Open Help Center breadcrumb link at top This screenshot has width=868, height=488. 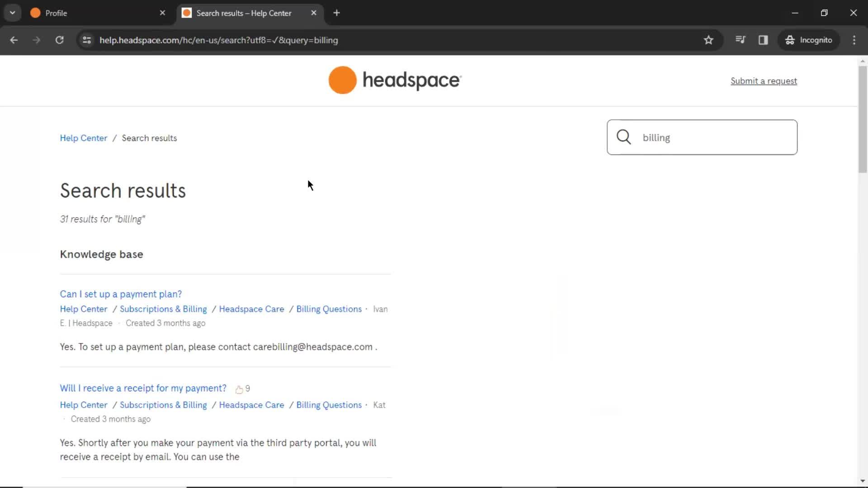[84, 138]
